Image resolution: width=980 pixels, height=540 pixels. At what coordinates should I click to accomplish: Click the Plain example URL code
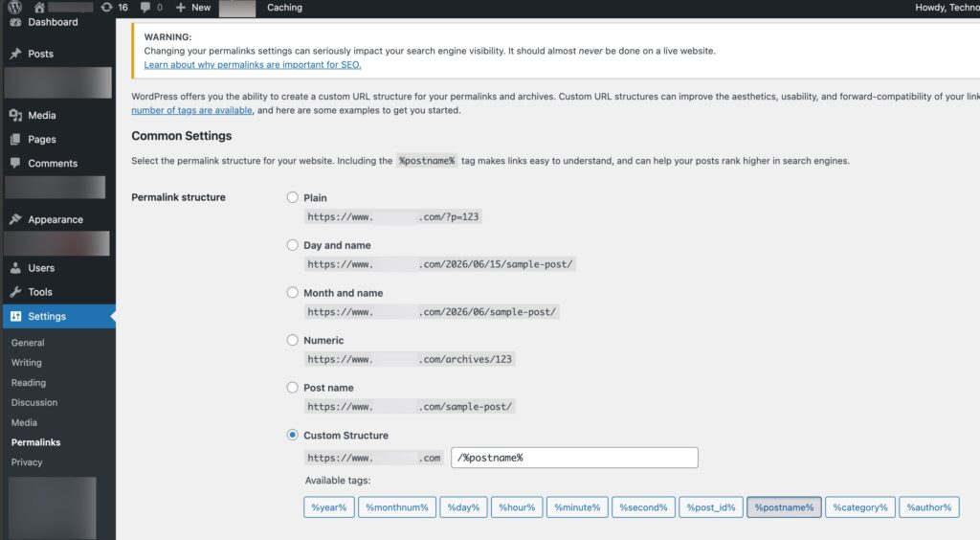393,217
